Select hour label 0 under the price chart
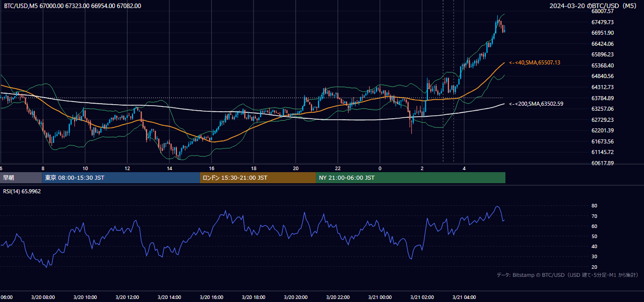The width and height of the screenshot is (644, 302). coord(380,168)
